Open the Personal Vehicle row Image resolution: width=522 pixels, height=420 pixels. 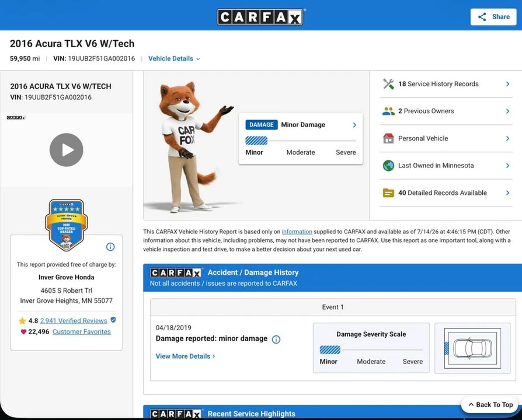click(446, 138)
